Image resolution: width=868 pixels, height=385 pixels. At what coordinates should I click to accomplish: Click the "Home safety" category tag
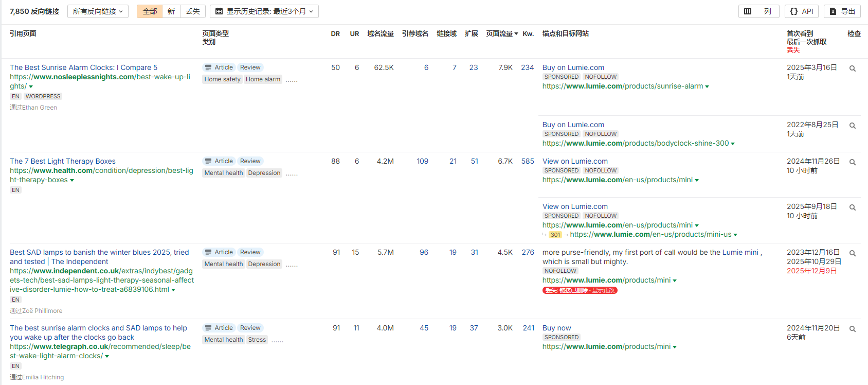222,79
